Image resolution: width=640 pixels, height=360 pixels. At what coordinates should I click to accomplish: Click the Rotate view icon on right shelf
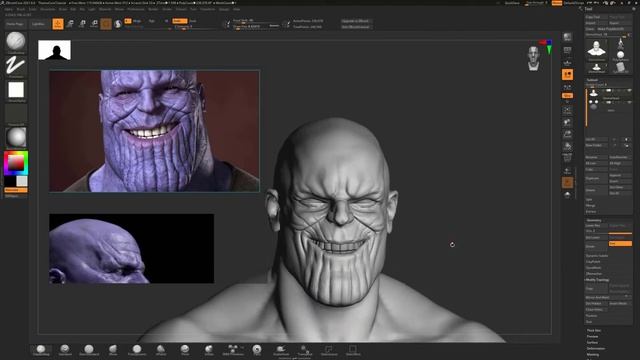(567, 146)
